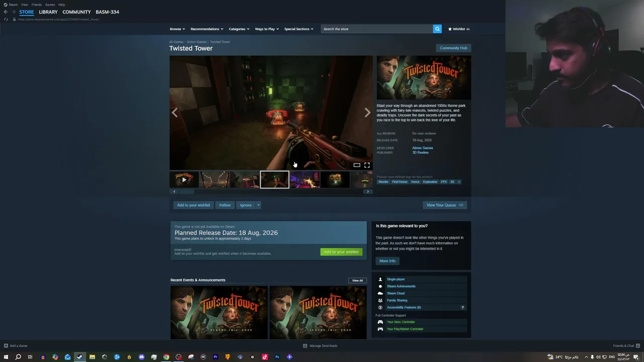Click the Action Games breadcrumb

coord(197,42)
